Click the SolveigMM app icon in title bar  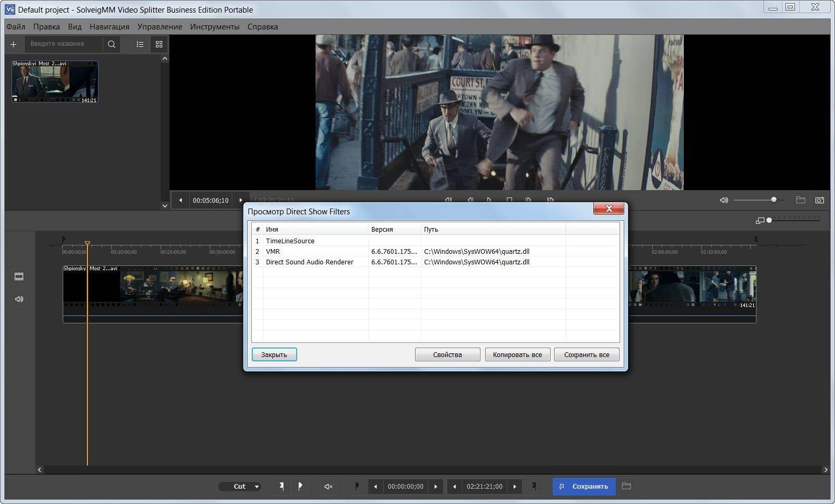click(9, 9)
